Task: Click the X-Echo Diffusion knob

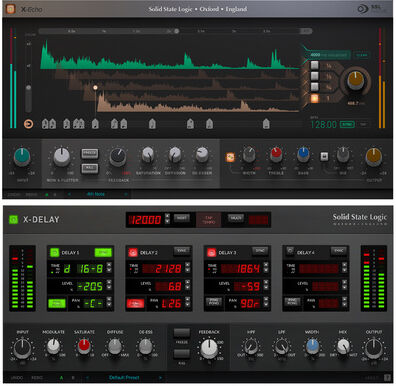Action: tap(175, 154)
